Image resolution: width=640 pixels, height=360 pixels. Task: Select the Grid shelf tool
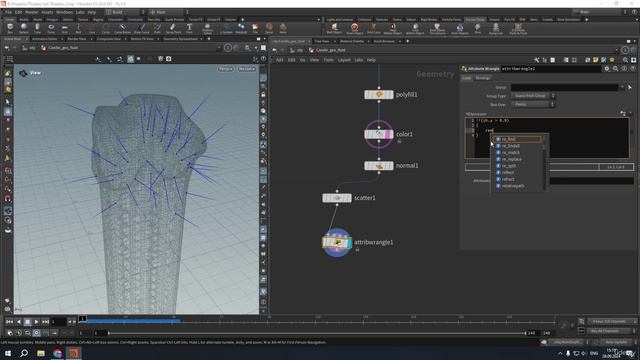tap(64, 28)
